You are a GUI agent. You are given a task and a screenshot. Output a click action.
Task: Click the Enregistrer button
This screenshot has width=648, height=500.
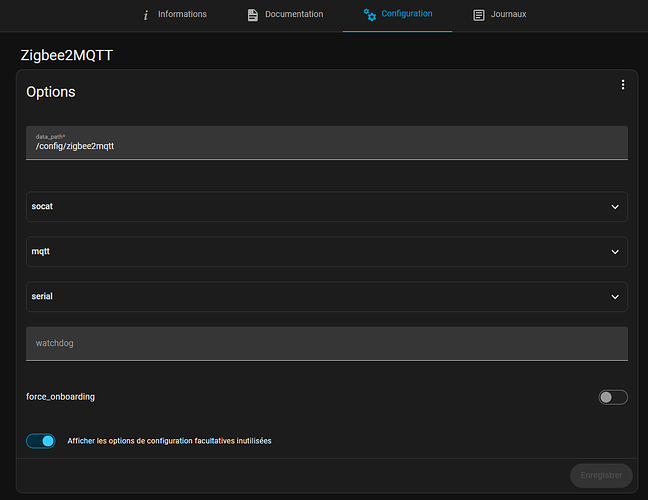pyautogui.click(x=601, y=475)
